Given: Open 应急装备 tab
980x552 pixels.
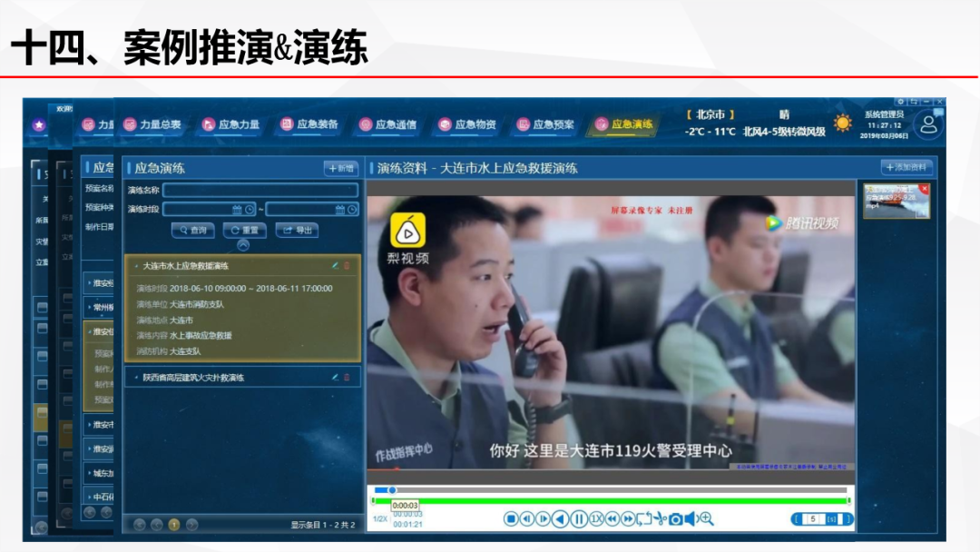Looking at the screenshot, I should pos(309,123).
